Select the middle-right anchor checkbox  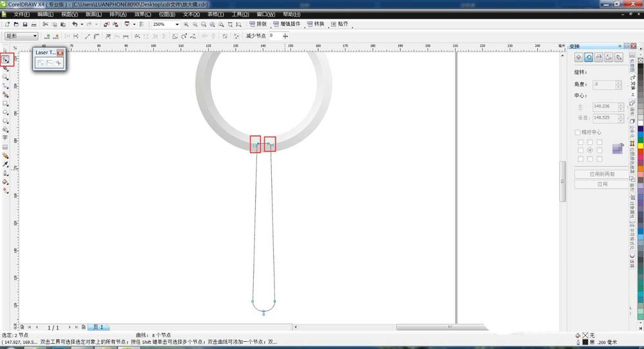(599, 150)
